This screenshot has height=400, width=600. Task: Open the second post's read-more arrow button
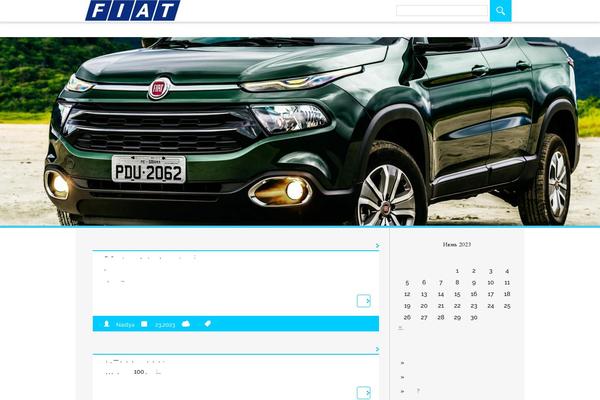pyautogui.click(x=364, y=393)
